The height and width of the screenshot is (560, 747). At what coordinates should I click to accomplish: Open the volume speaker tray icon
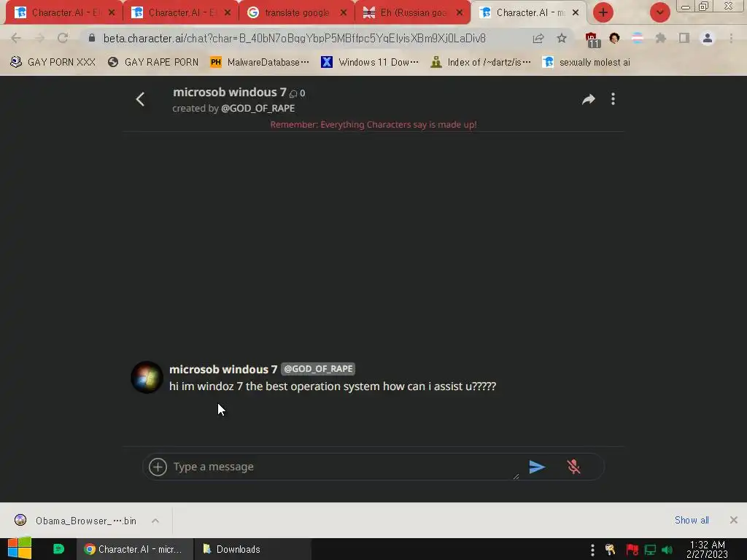pyautogui.click(x=667, y=550)
